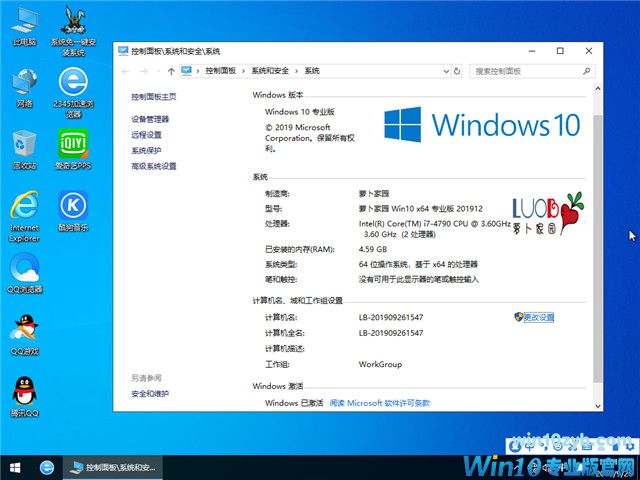
Task: Open 高级系统设置 link
Action: coord(153,166)
